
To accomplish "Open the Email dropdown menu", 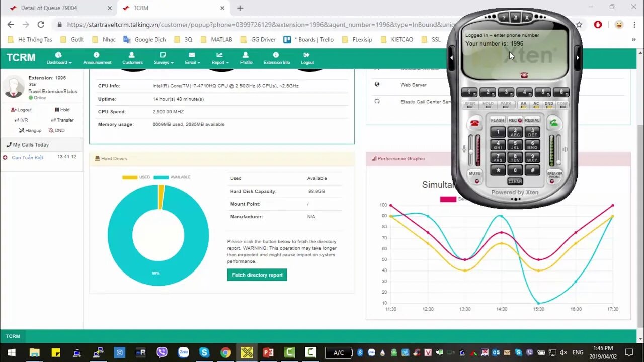I will point(192,58).
